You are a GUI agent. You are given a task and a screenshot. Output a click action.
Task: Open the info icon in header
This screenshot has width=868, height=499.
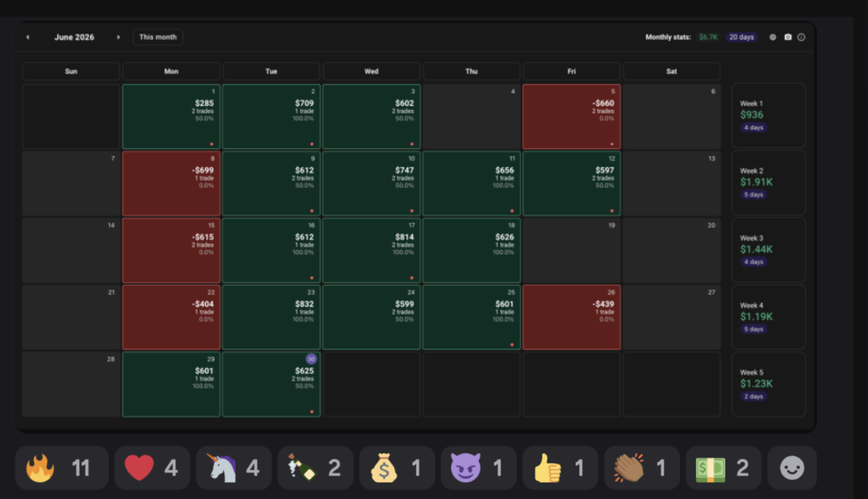801,37
